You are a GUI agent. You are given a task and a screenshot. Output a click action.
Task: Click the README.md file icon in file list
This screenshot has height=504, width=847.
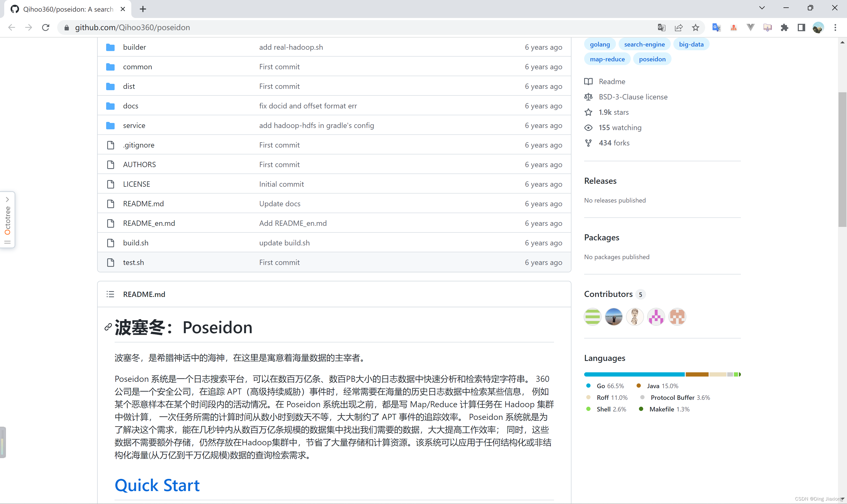click(110, 204)
